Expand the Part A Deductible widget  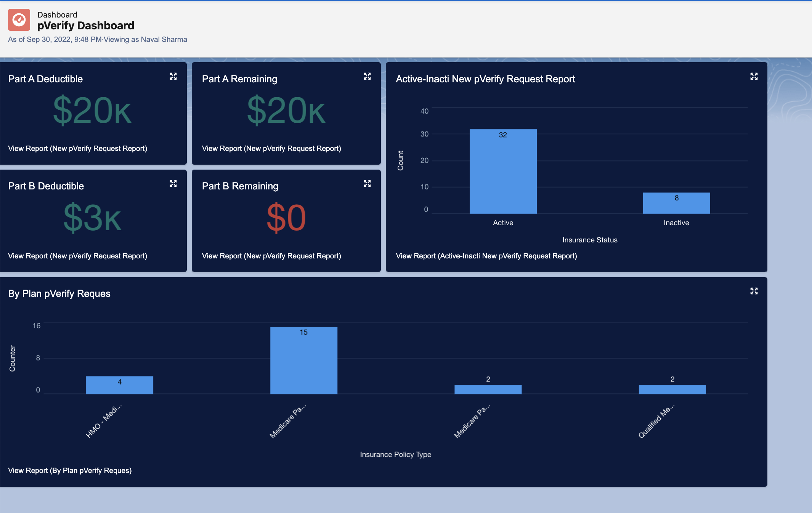pos(173,76)
